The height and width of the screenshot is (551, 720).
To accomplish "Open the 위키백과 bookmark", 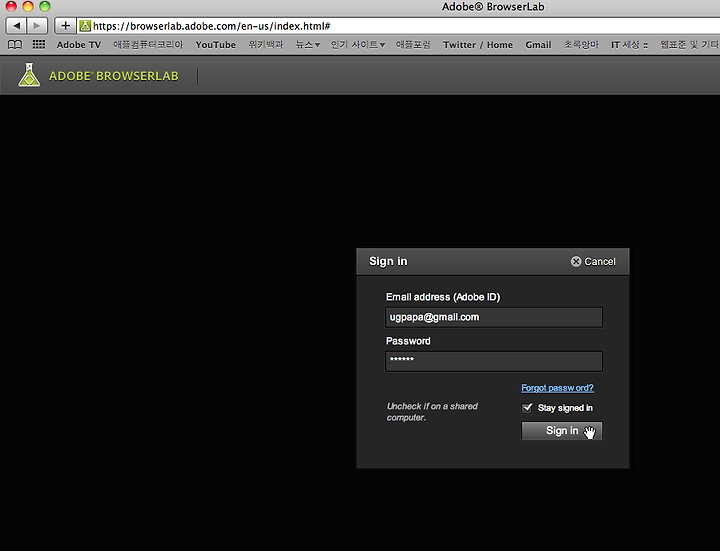I will 265,45.
